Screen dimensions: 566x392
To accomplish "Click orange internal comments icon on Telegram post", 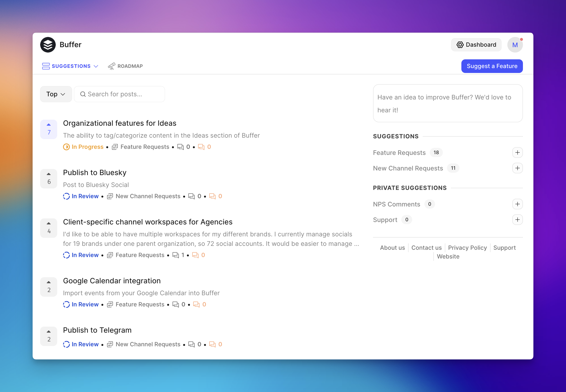I will (212, 344).
